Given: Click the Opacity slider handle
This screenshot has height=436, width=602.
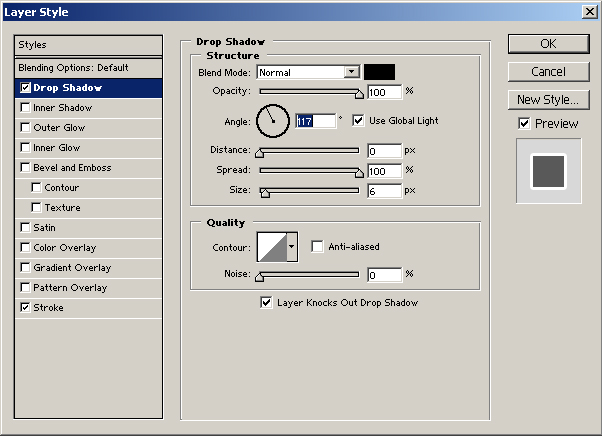Looking at the screenshot, I should (x=359, y=94).
